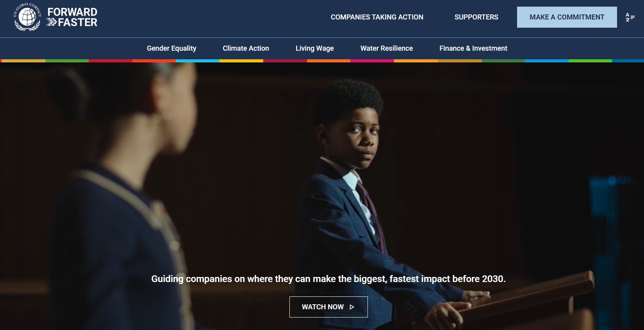Click the magenta pink segment of the color bar
Viewport: 644px width, 330px height.
point(372,61)
